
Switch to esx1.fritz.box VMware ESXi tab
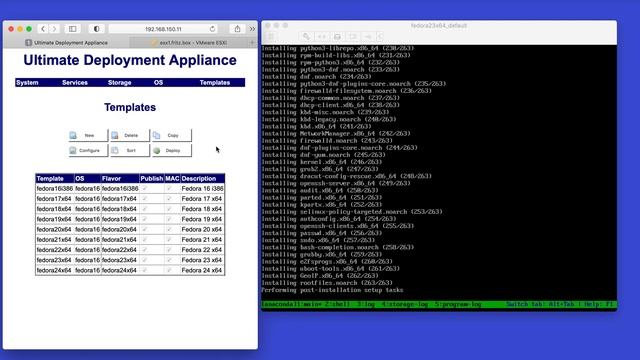(189, 42)
